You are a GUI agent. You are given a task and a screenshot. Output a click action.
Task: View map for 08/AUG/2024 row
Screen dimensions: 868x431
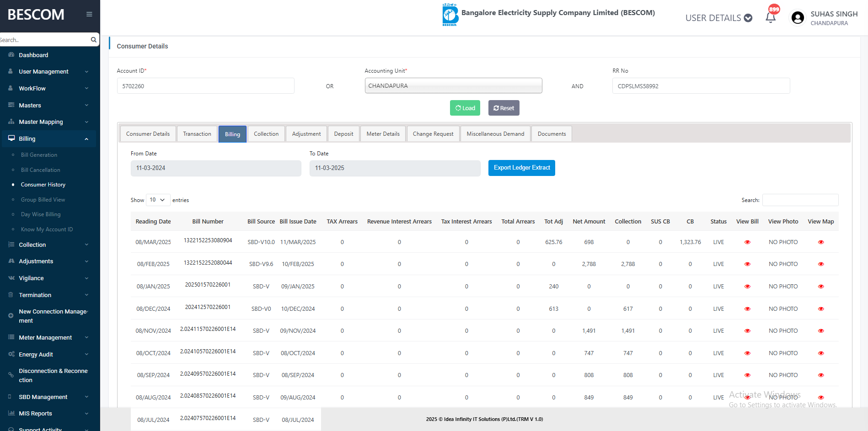[x=821, y=398]
